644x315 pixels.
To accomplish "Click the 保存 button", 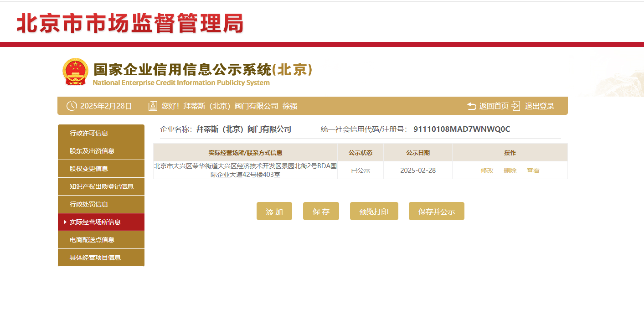I will [321, 211].
